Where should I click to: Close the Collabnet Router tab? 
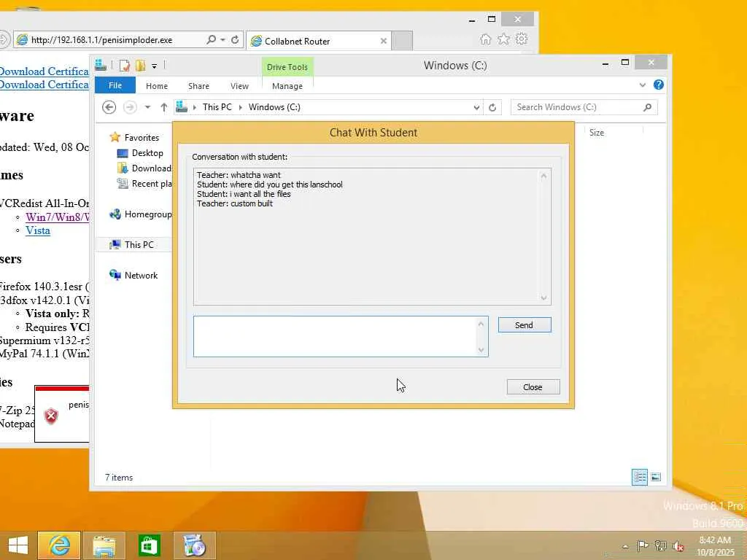click(x=384, y=42)
